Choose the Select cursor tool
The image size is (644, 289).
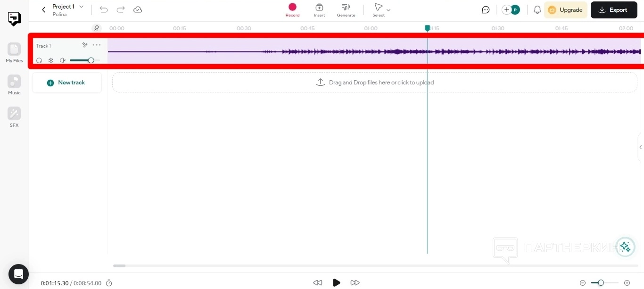[378, 10]
